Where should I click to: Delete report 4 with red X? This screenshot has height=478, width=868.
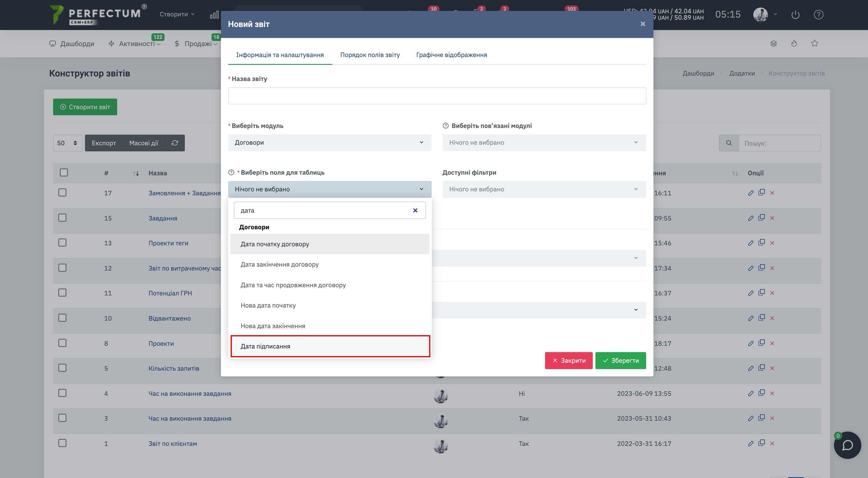pyautogui.click(x=772, y=393)
